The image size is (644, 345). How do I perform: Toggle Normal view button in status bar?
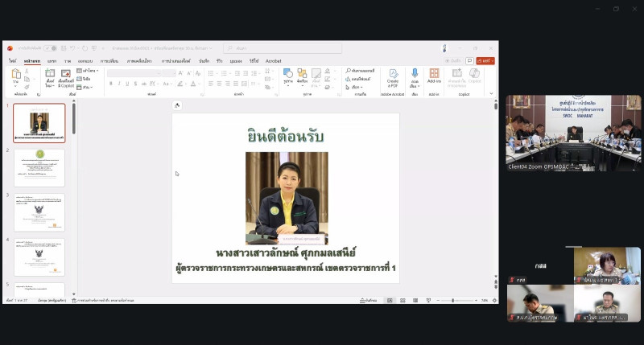(x=390, y=300)
